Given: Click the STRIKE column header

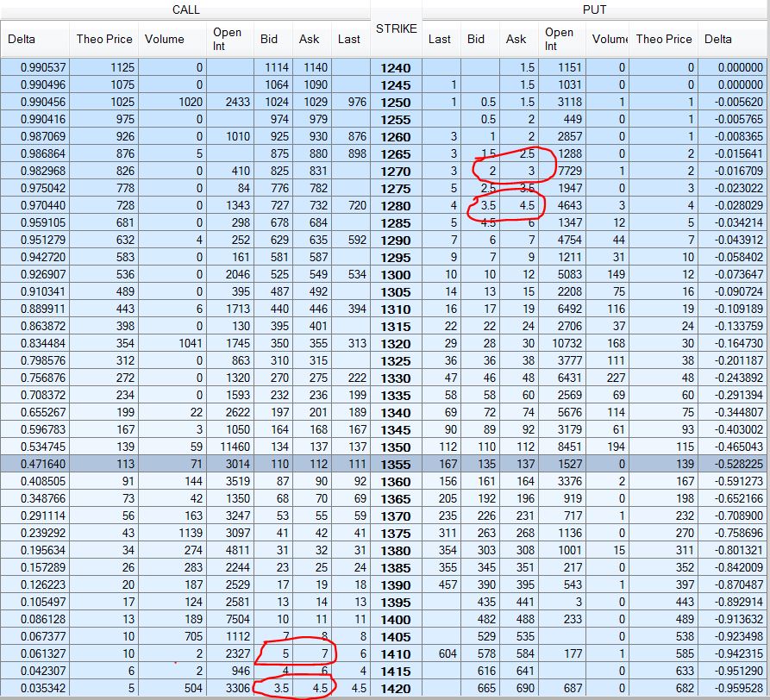Looking at the screenshot, I should [x=397, y=29].
